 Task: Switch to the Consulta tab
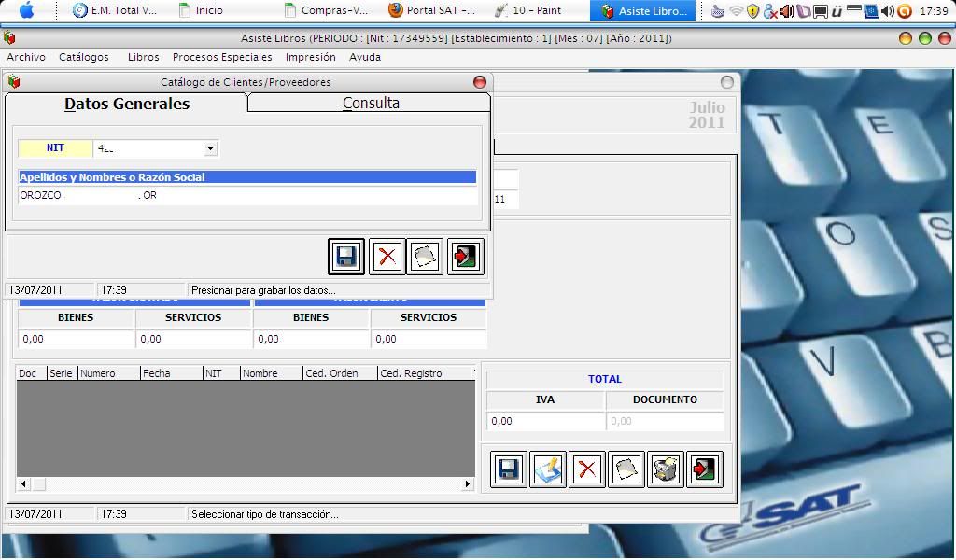click(370, 103)
